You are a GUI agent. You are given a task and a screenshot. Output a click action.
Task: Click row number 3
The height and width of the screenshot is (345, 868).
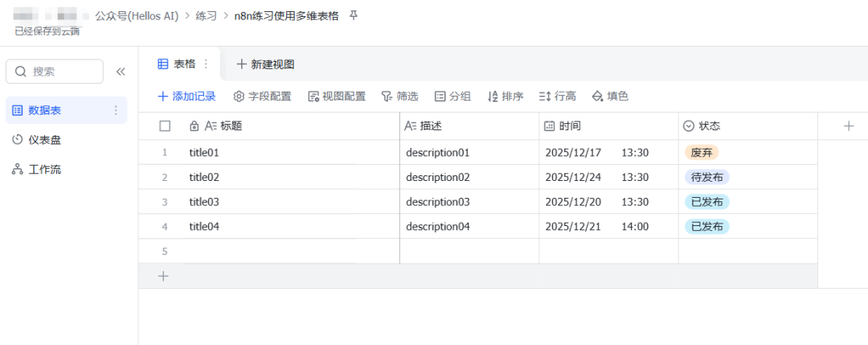[x=165, y=202]
